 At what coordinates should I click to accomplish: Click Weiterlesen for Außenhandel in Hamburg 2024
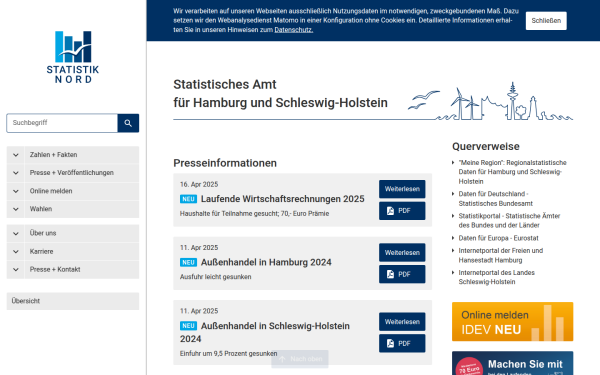pos(402,253)
